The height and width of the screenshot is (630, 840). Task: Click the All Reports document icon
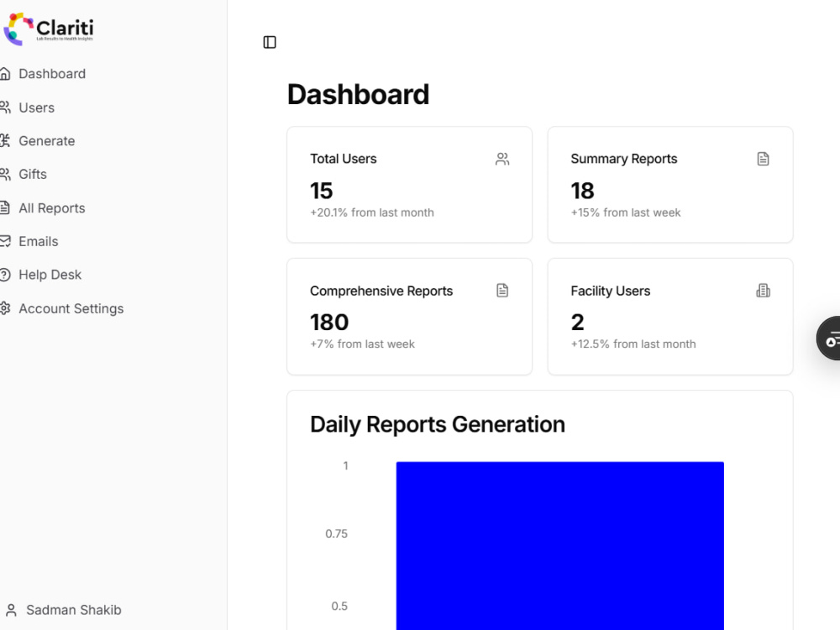pyautogui.click(x=9, y=207)
